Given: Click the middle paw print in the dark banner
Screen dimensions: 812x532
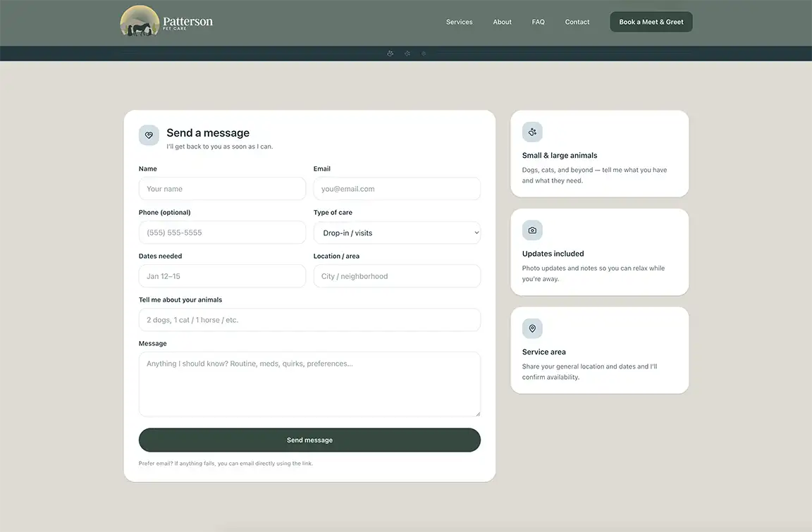Looking at the screenshot, I should click(x=407, y=54).
